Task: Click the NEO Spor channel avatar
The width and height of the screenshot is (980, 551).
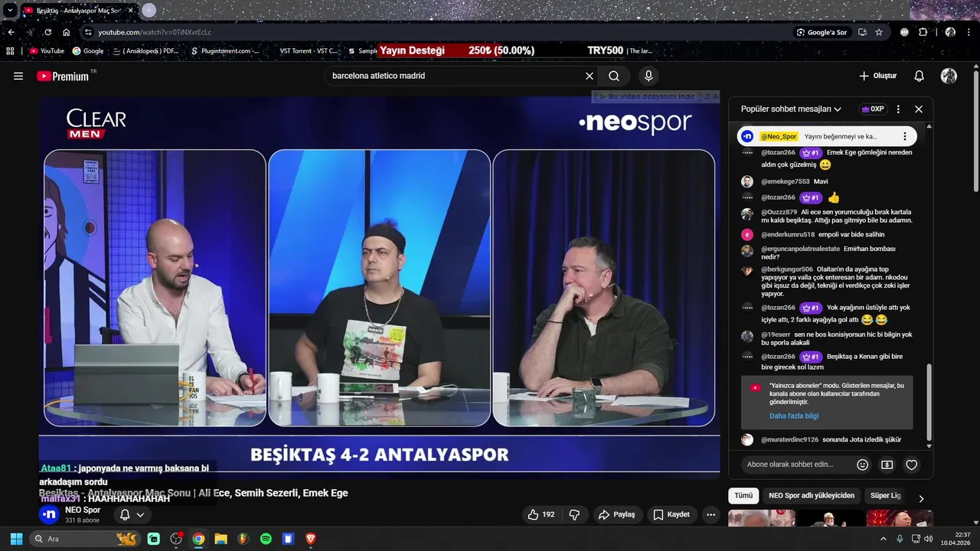Action: pos(48,514)
